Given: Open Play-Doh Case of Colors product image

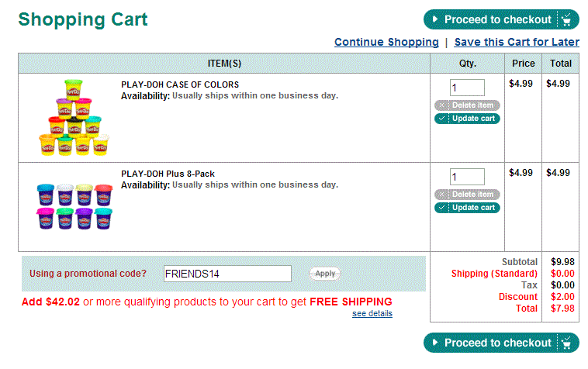Looking at the screenshot, I should 74,118.
